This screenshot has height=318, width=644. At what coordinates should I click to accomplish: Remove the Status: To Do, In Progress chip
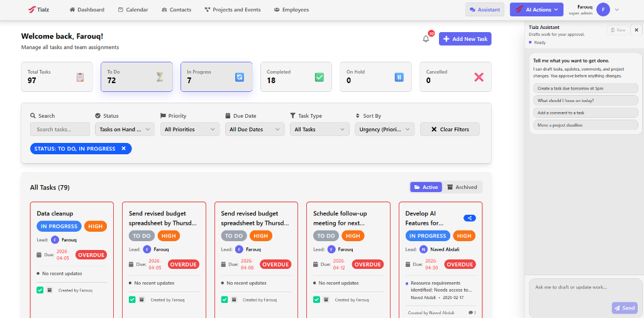pyautogui.click(x=124, y=149)
